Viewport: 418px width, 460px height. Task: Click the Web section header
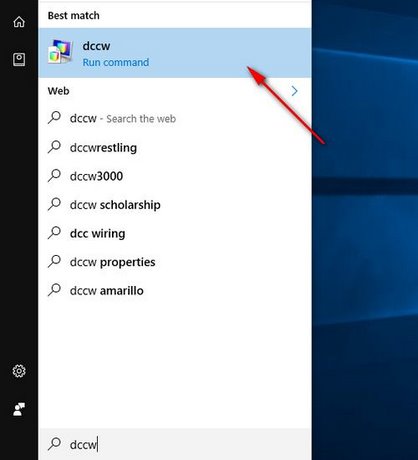click(x=58, y=91)
